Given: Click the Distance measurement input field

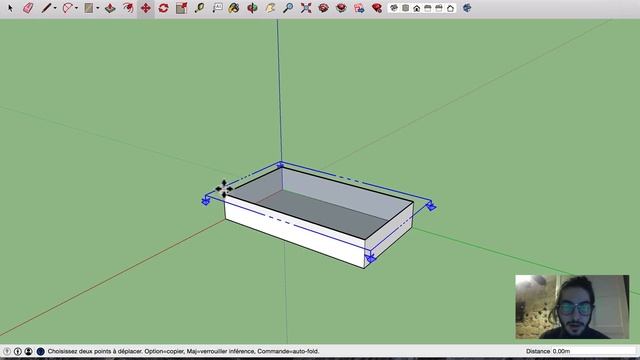Looking at the screenshot, I should 594,351.
